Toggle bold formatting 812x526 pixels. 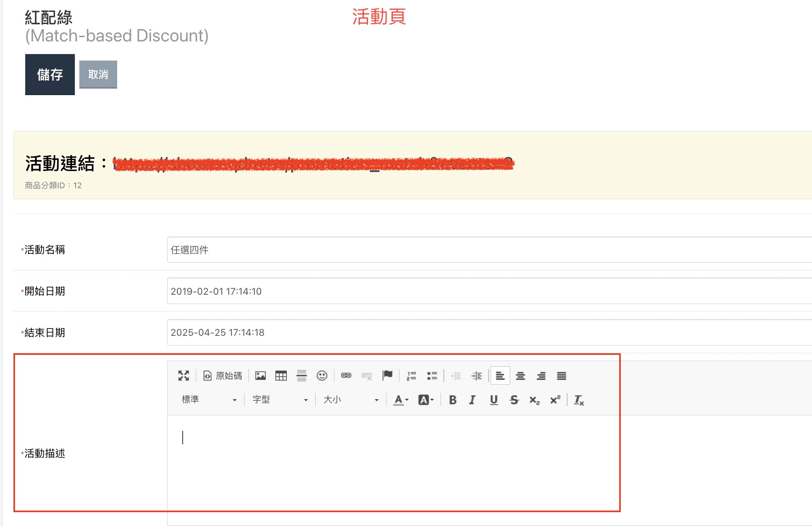(x=452, y=400)
